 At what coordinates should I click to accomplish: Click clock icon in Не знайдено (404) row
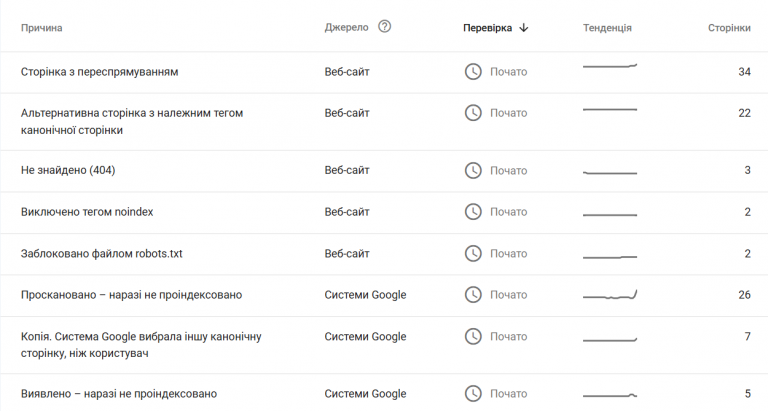click(x=474, y=171)
